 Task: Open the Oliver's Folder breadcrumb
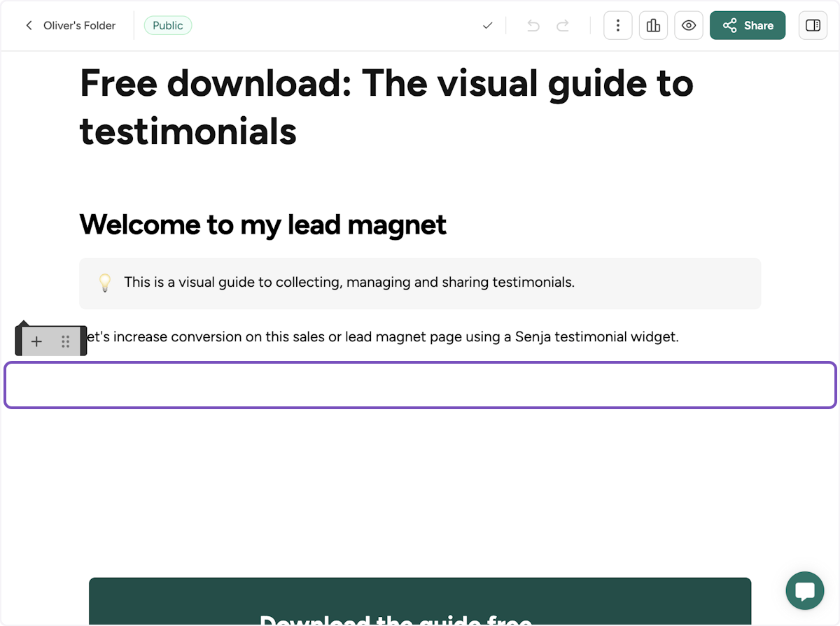tap(79, 25)
